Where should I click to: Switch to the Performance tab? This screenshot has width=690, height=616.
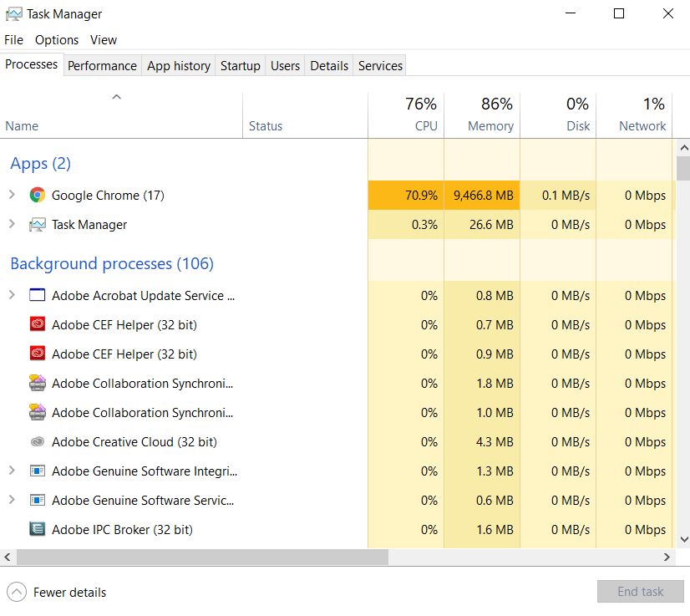102,66
